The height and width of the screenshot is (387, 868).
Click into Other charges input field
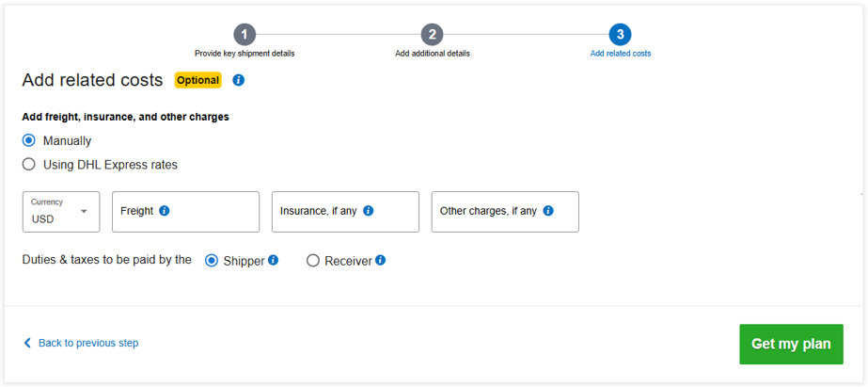pos(505,212)
